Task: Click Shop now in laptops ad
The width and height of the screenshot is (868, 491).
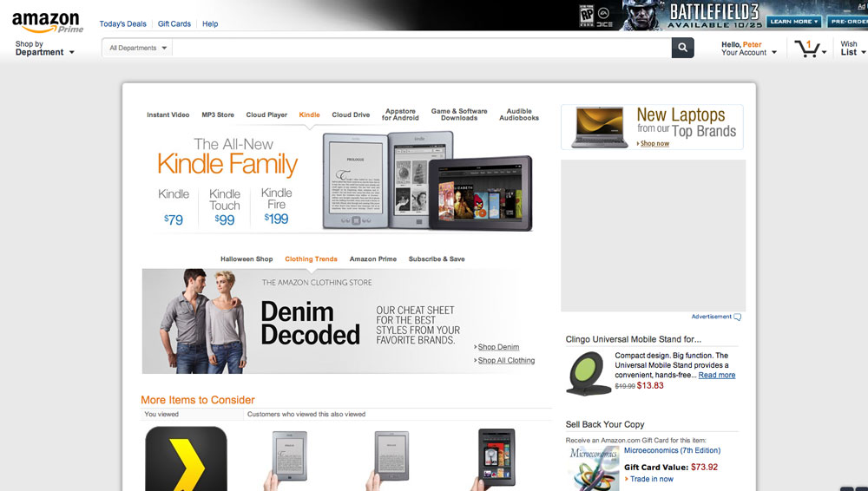Action: pos(654,143)
